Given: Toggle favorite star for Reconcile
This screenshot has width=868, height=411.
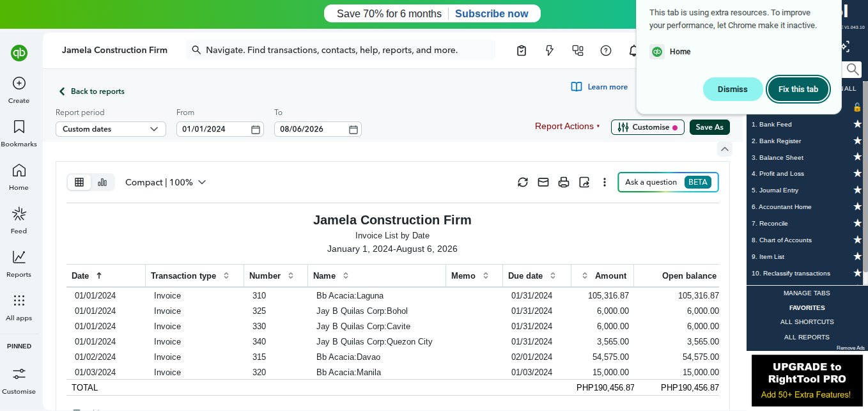Looking at the screenshot, I should coord(857,223).
